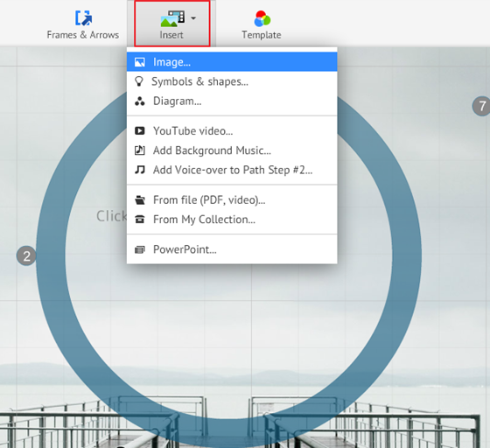Choose From My Collection... entry
The image size is (490, 448).
(x=232, y=220)
